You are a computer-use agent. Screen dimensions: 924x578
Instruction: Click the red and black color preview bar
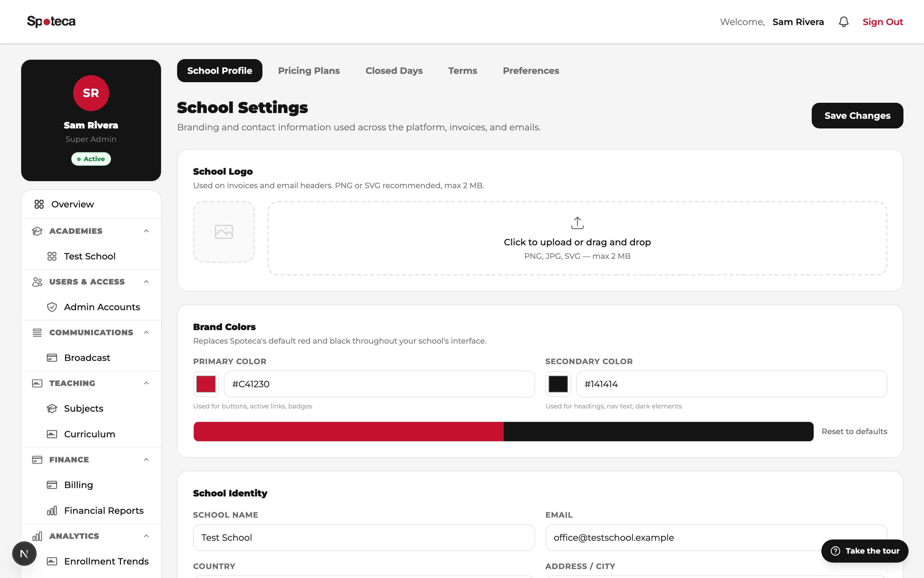tap(504, 432)
